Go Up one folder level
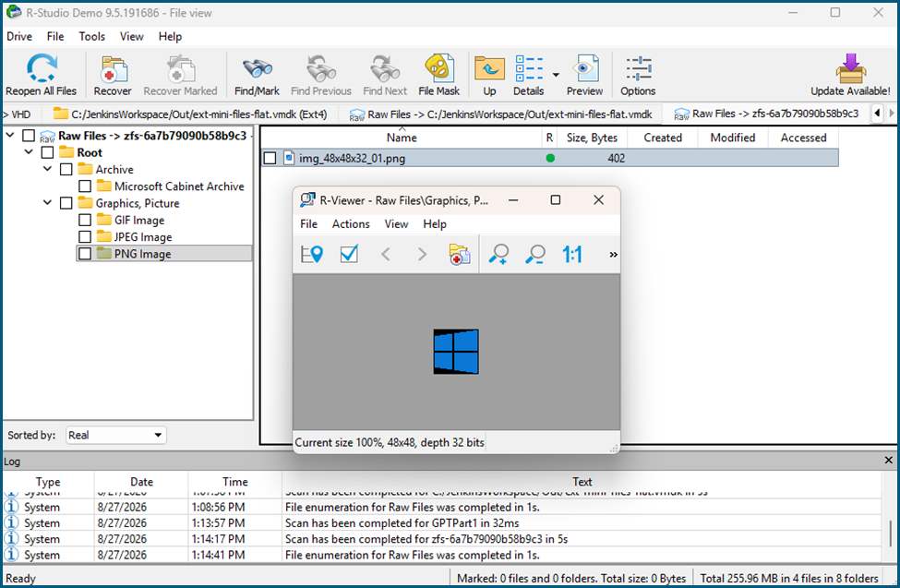Image resolution: width=900 pixels, height=588 pixels. (x=489, y=75)
